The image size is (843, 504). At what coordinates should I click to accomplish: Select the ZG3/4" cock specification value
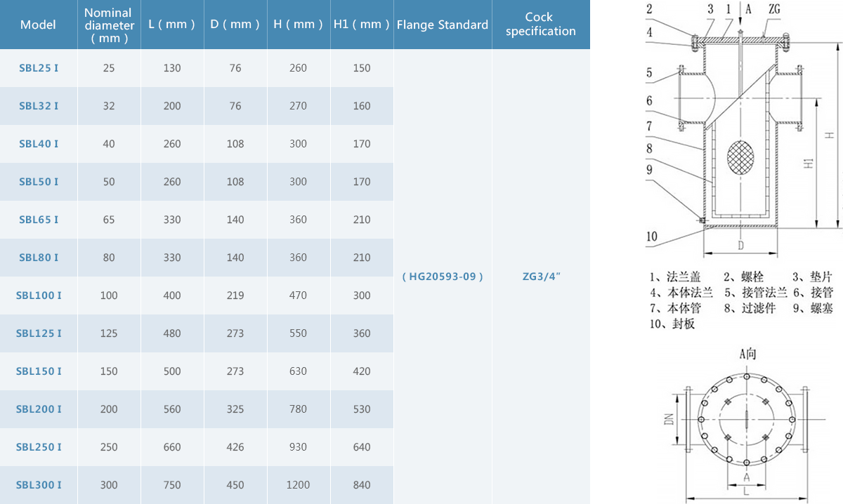541,277
